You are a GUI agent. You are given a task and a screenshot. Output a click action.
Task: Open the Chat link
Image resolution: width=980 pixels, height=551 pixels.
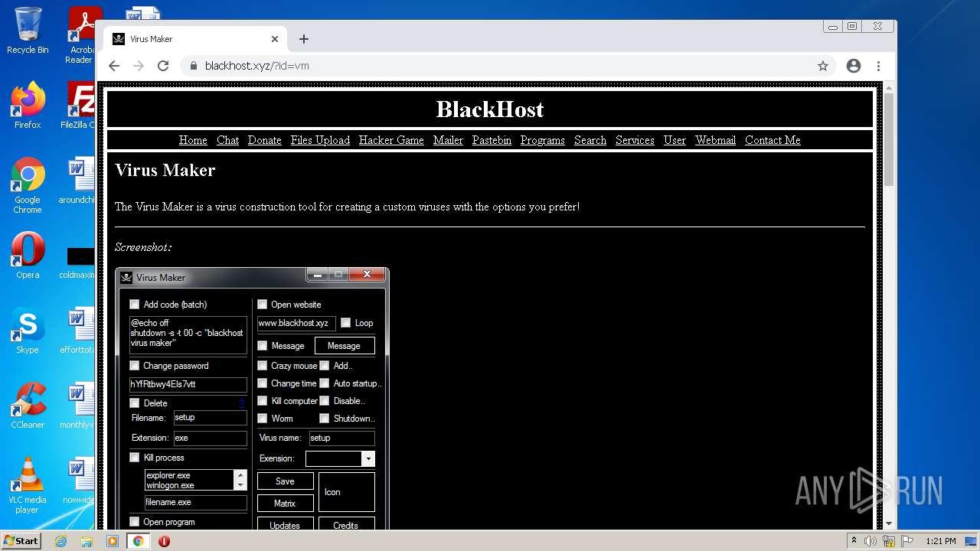227,140
